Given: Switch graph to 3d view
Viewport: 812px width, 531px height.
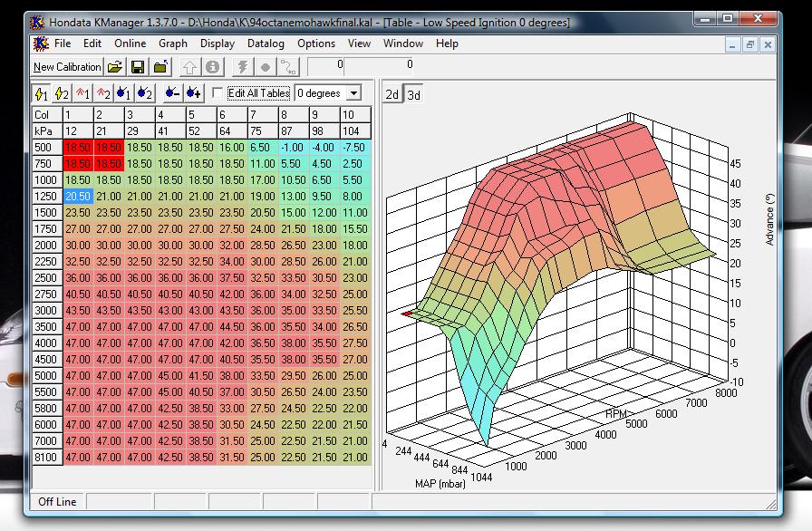Looking at the screenshot, I should coord(413,95).
